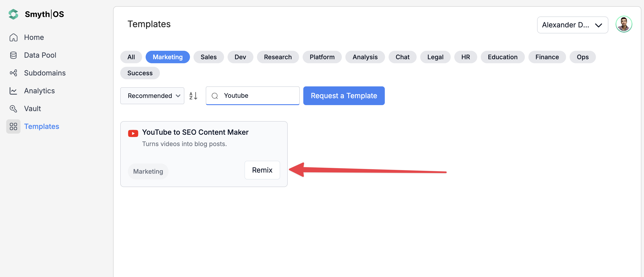Expand the Recommended sort dropdown
The width and height of the screenshot is (644, 277).
(x=152, y=96)
